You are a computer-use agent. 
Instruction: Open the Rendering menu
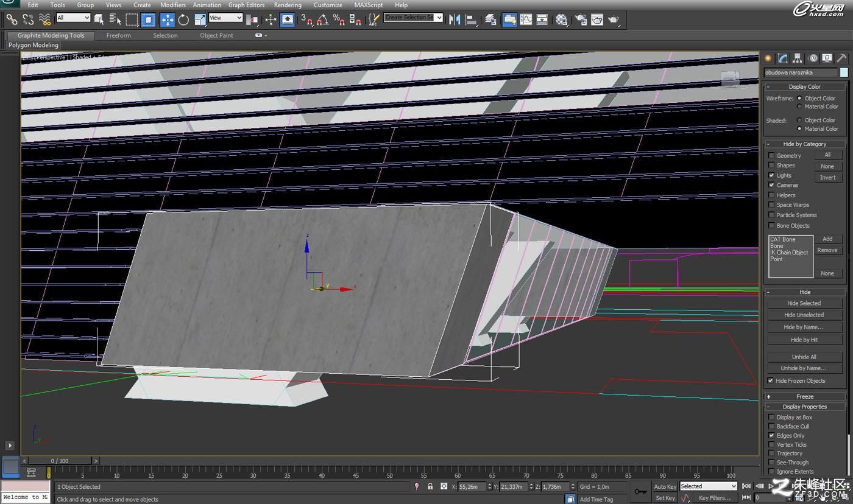(x=288, y=5)
